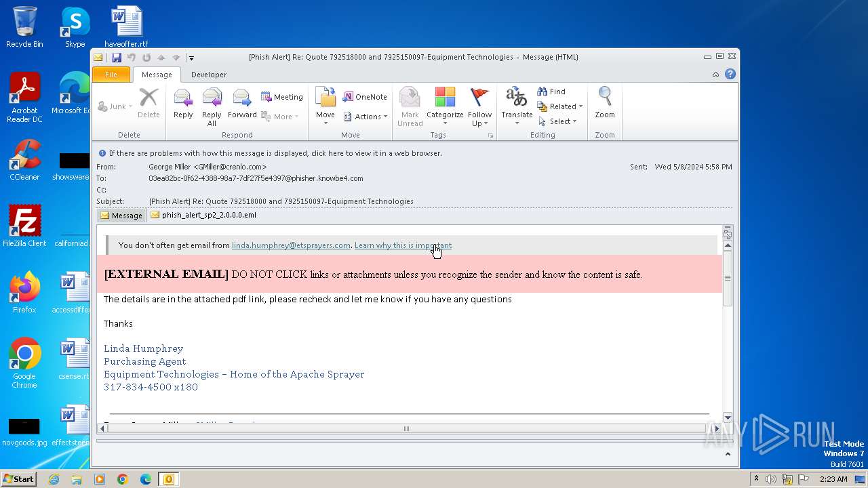Click the taskbar clock showing 2:23 AM
Image resolution: width=868 pixels, height=488 pixels.
833,479
